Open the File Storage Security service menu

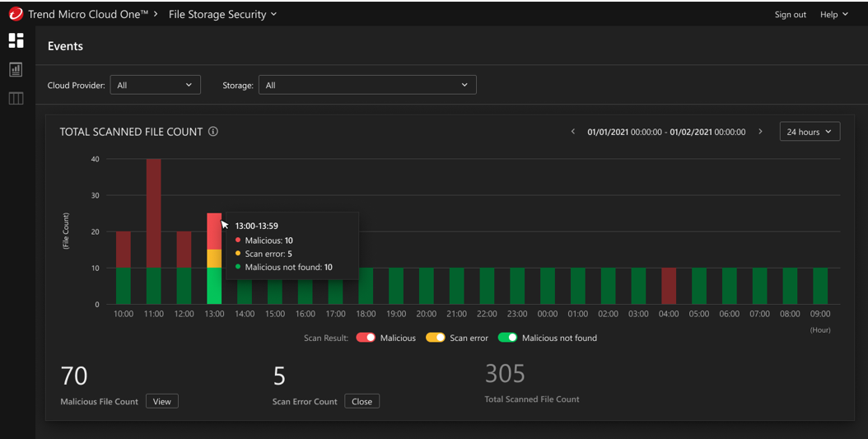[222, 14]
